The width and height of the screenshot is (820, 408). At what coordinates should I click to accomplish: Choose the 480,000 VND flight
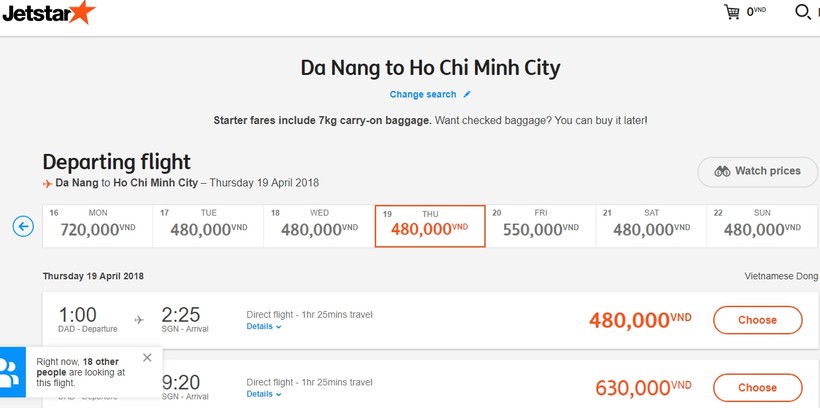757,320
